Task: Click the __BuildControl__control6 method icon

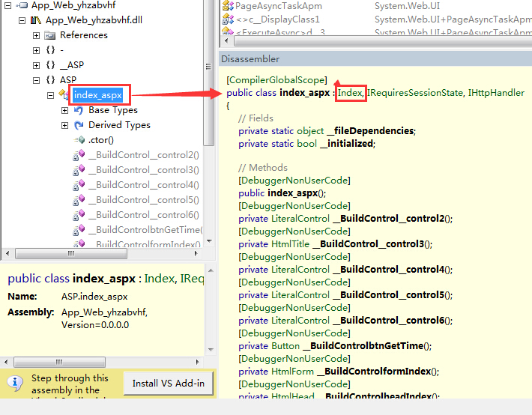Action: [x=79, y=215]
